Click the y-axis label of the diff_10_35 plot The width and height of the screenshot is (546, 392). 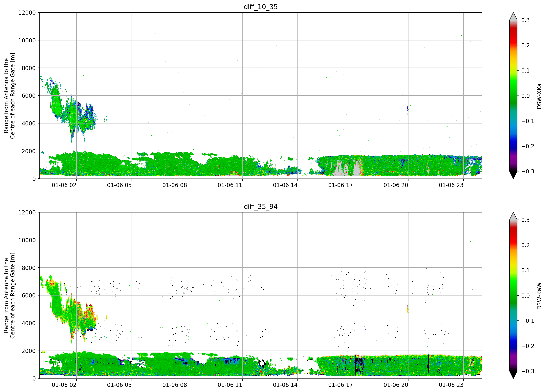(x=9, y=96)
